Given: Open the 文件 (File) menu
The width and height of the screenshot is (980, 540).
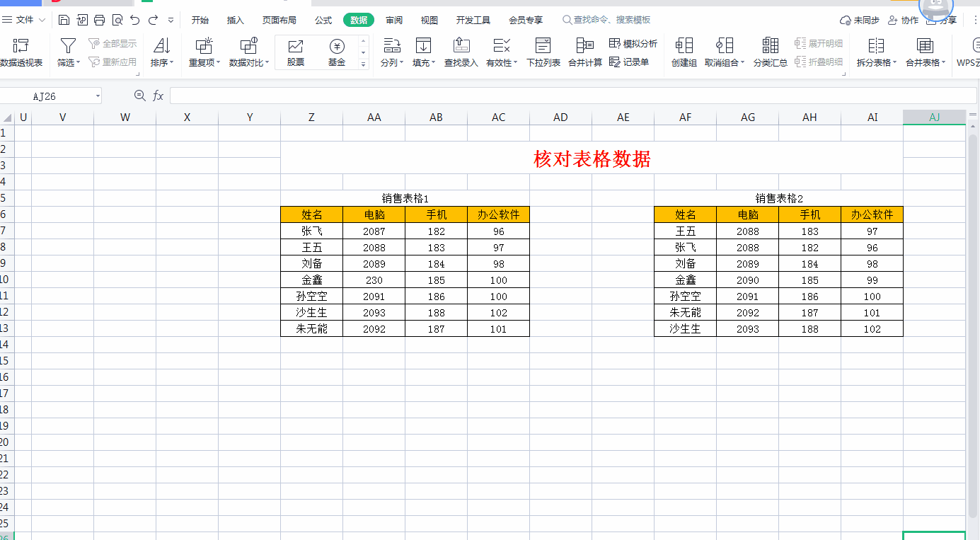Looking at the screenshot, I should click(x=25, y=20).
